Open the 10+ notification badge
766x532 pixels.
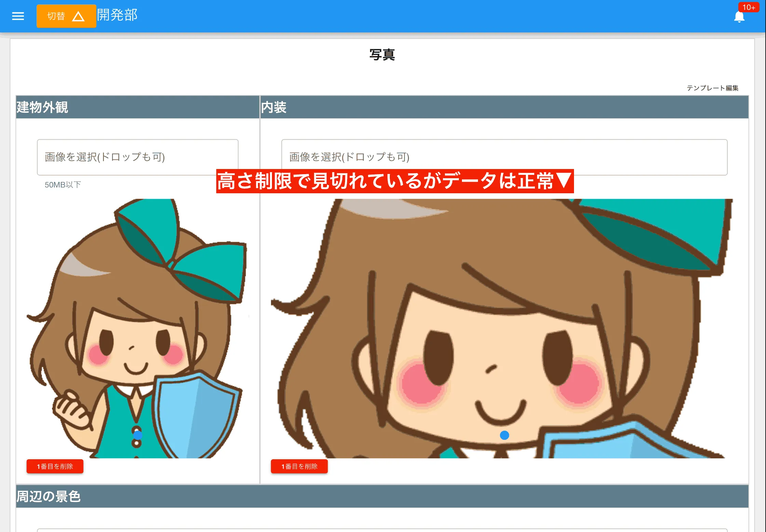[x=749, y=8]
